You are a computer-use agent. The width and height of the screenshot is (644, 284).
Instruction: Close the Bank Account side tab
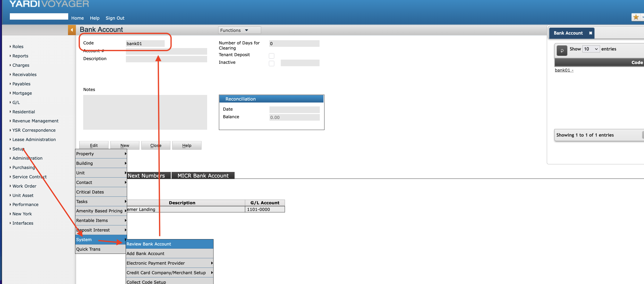pyautogui.click(x=590, y=33)
